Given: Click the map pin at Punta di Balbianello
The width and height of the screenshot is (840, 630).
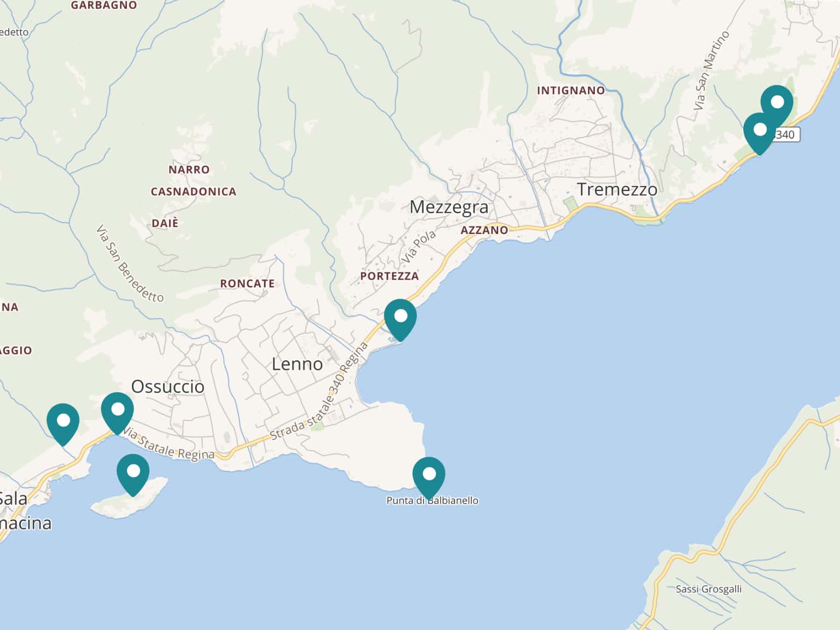Looking at the screenshot, I should click(429, 475).
